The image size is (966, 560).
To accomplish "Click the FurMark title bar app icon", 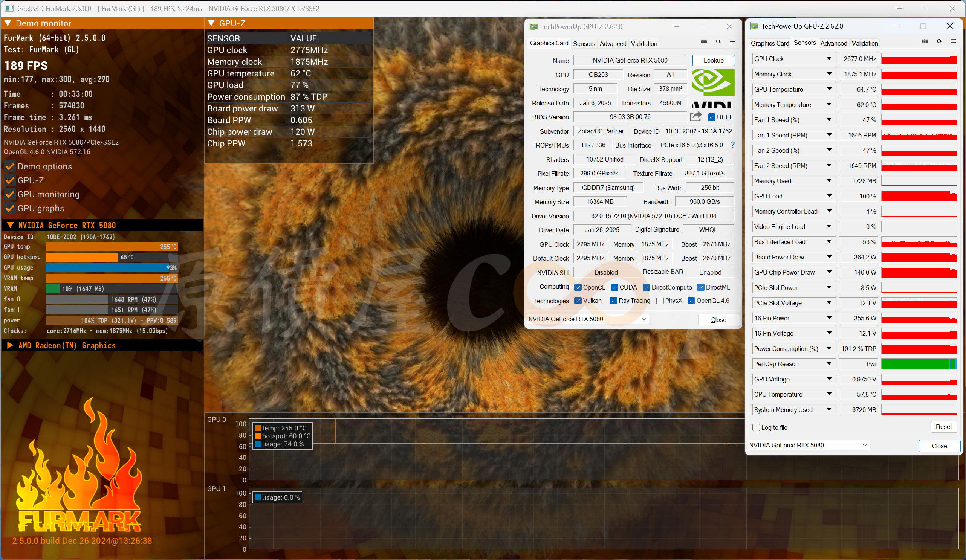I will (9, 8).
